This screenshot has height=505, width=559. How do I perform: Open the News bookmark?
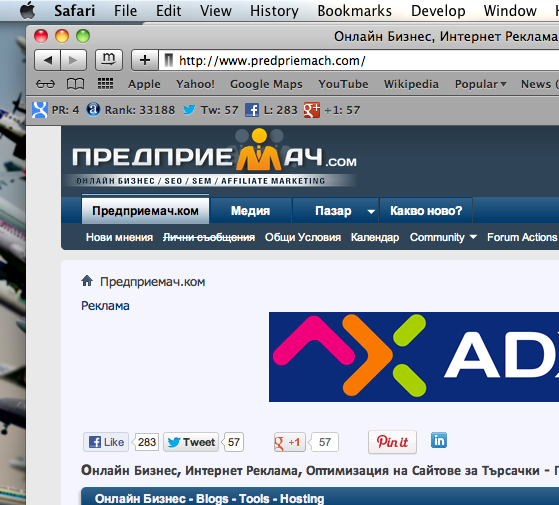[539, 84]
